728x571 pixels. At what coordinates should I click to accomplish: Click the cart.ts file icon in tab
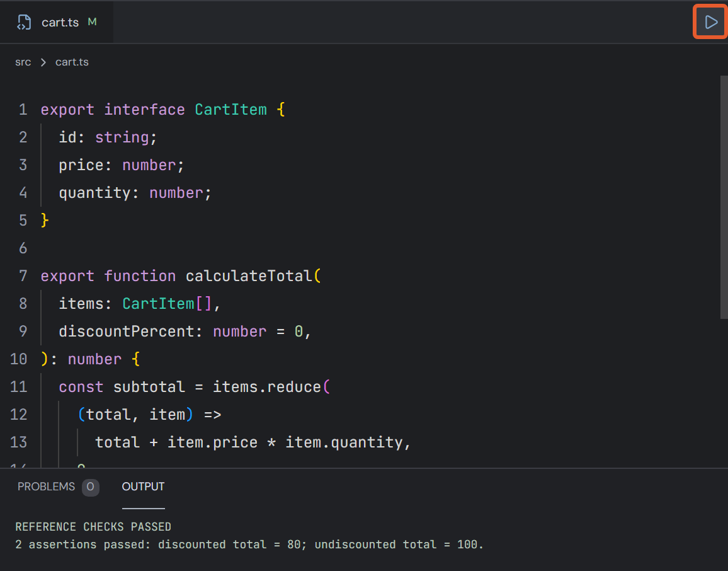coord(24,22)
